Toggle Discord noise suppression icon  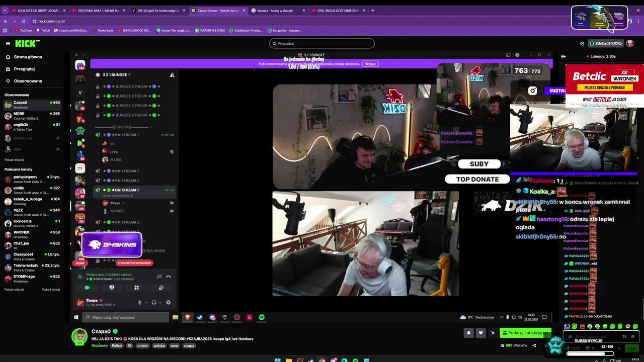point(159,277)
